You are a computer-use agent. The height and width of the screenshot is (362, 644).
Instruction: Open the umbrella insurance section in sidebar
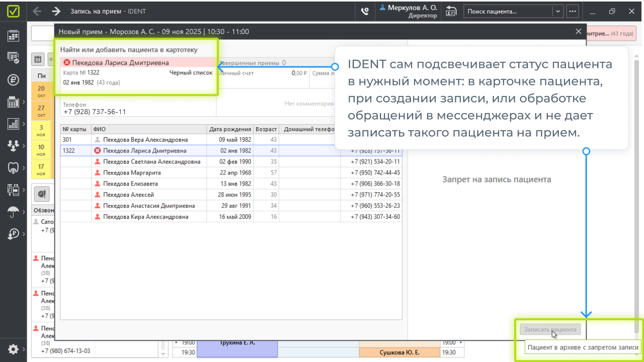[x=13, y=212]
